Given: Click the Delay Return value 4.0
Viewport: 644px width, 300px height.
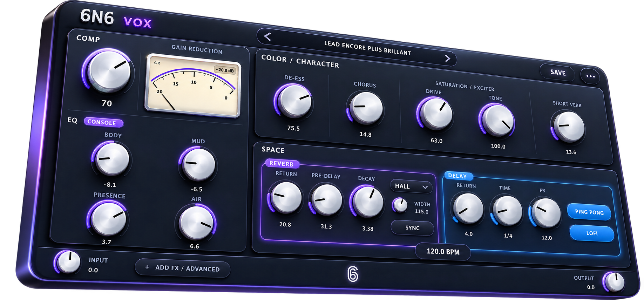Looking at the screenshot, I should click(x=468, y=234).
